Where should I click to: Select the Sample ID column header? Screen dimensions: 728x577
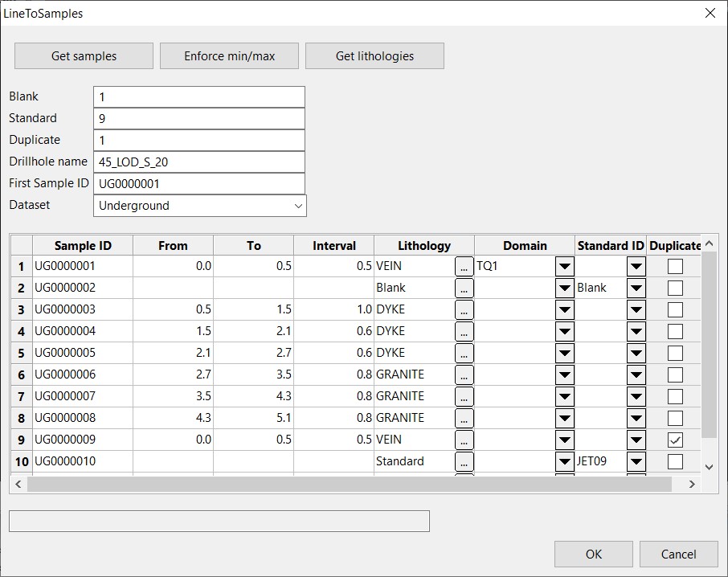click(83, 246)
